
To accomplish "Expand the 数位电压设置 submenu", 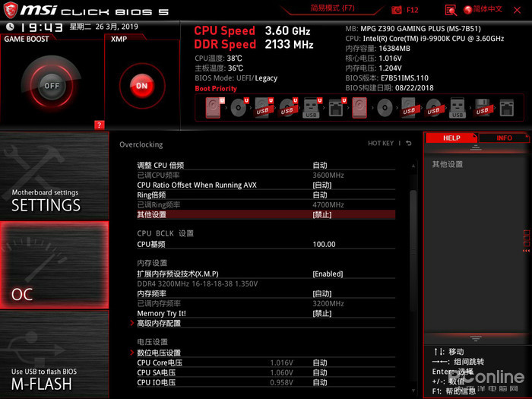I will [159, 353].
